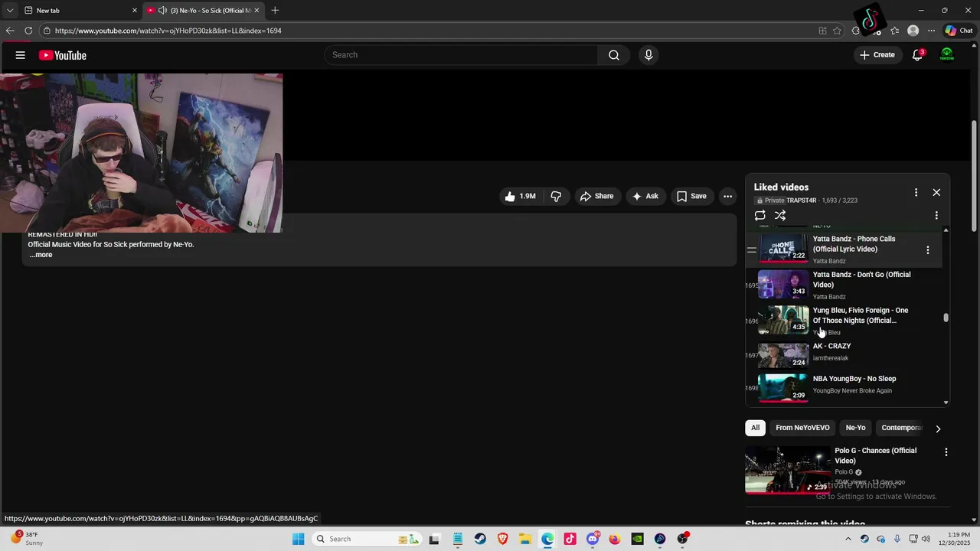Open the Edge profile icon
980x551 pixels.
[x=913, y=31]
